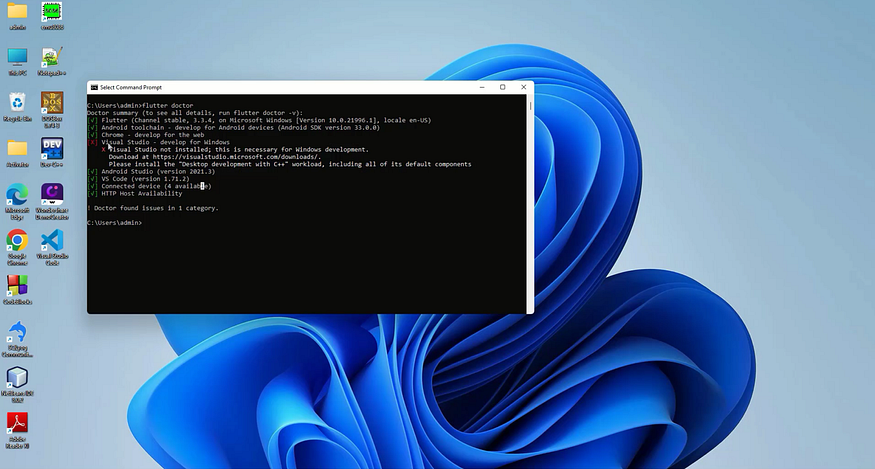
Task: Click the 'flutter doctor' command text
Action: [167, 106]
